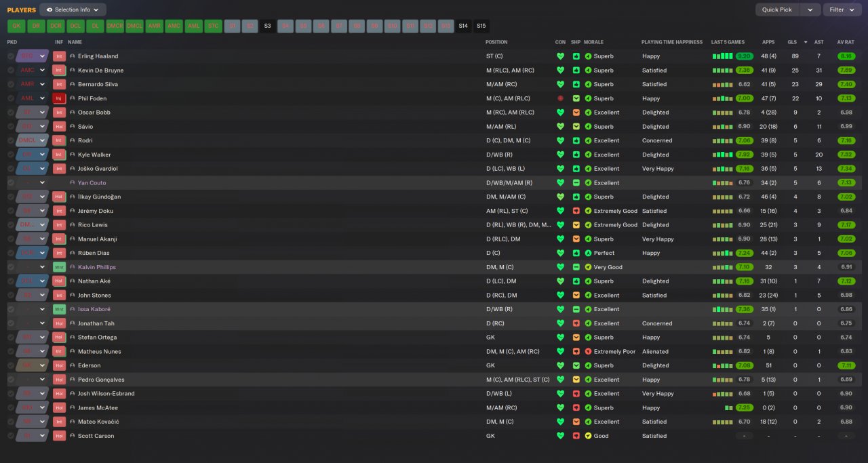
Task: Open James McAtee's player profile
Action: (x=98, y=408)
